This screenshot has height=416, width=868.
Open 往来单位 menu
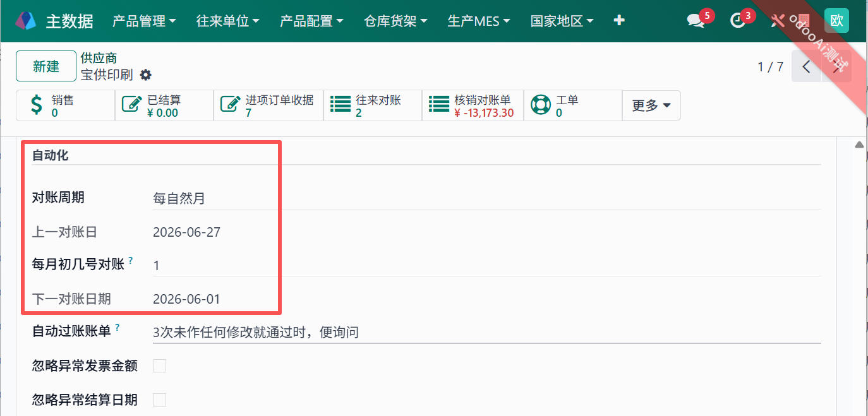tap(228, 21)
